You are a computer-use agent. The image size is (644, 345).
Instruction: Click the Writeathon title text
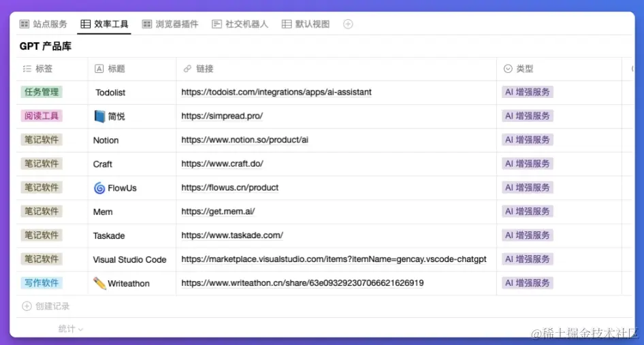pyautogui.click(x=129, y=283)
